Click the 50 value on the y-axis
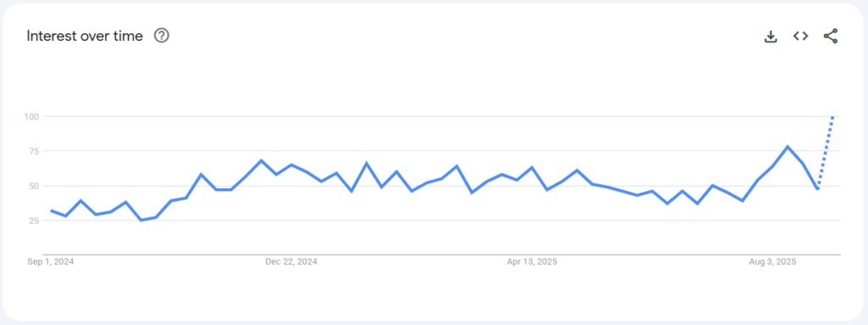The image size is (868, 325). click(x=33, y=186)
